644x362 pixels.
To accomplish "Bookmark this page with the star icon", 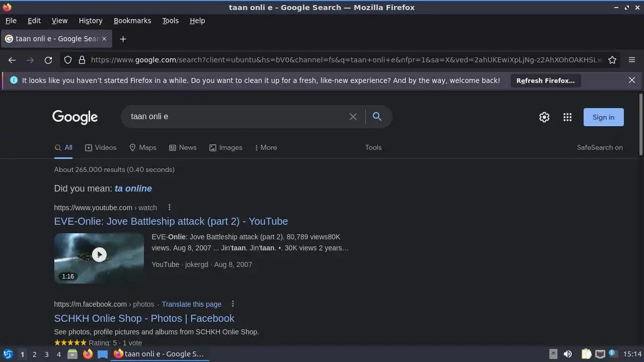I will (x=612, y=60).
